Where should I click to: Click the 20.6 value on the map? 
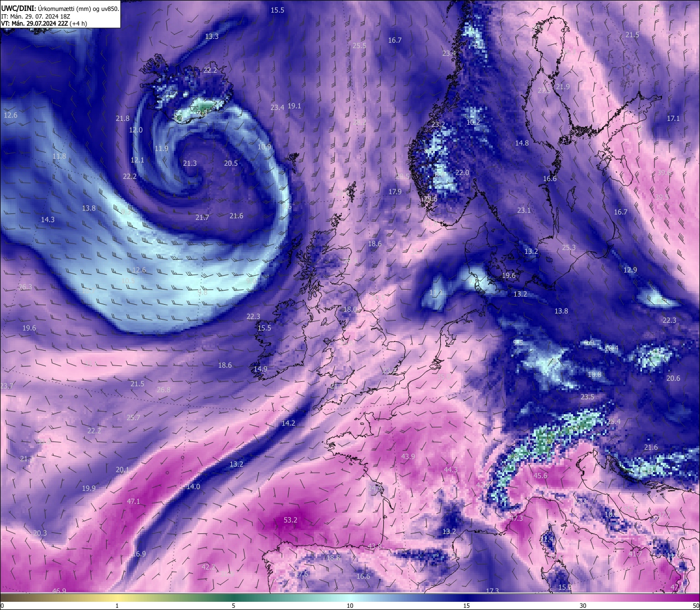tap(673, 378)
